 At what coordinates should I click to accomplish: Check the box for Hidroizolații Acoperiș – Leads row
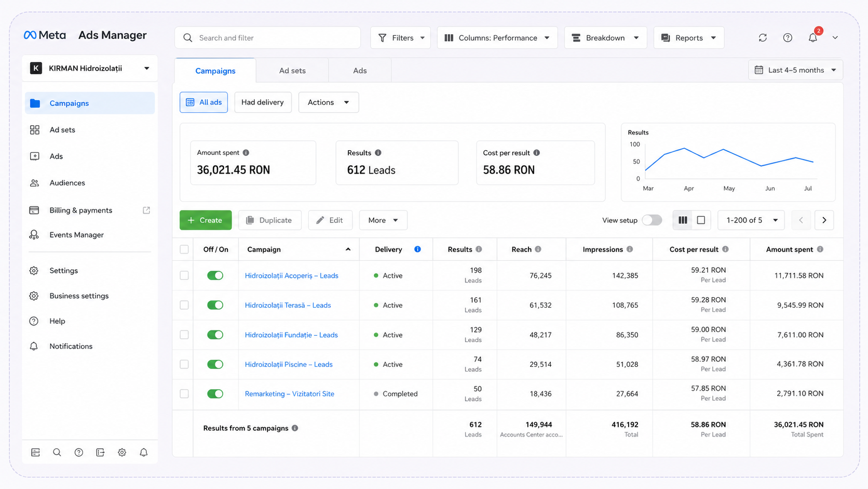184,275
